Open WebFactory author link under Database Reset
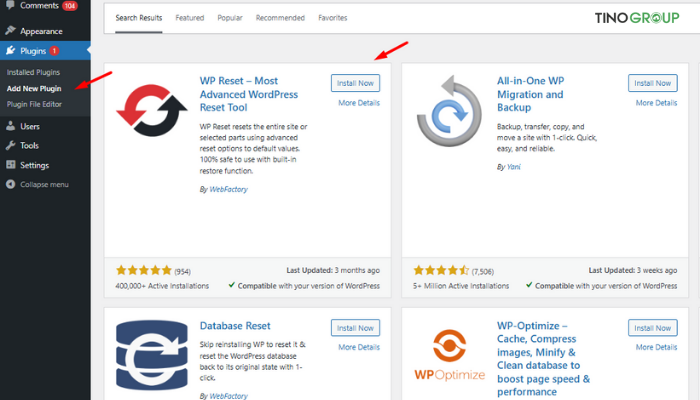 [228, 396]
